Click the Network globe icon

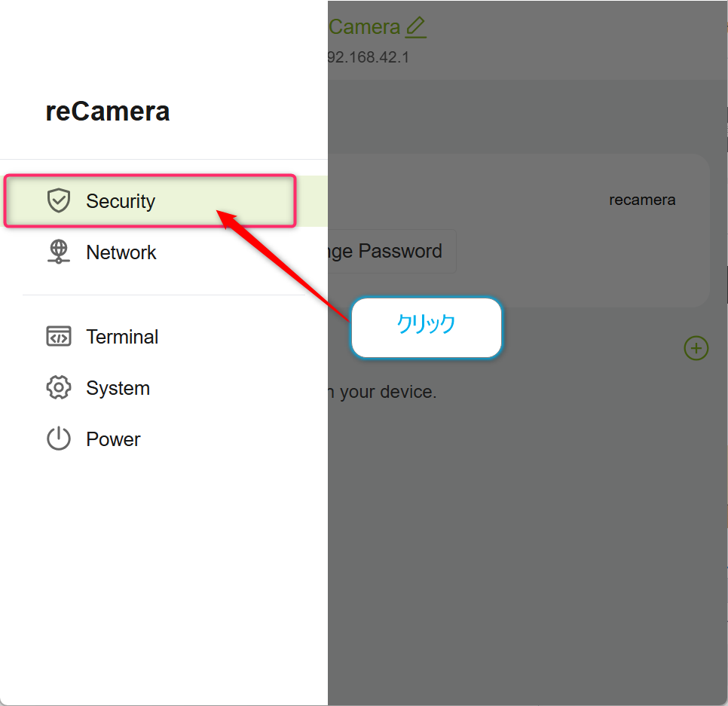click(x=59, y=252)
